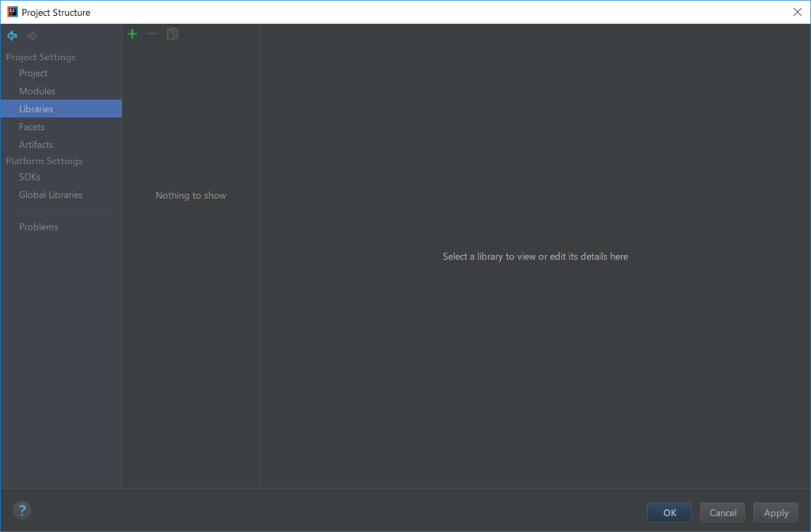The width and height of the screenshot is (811, 532).
Task: Select Global Libraries in sidebar
Action: 61,195
